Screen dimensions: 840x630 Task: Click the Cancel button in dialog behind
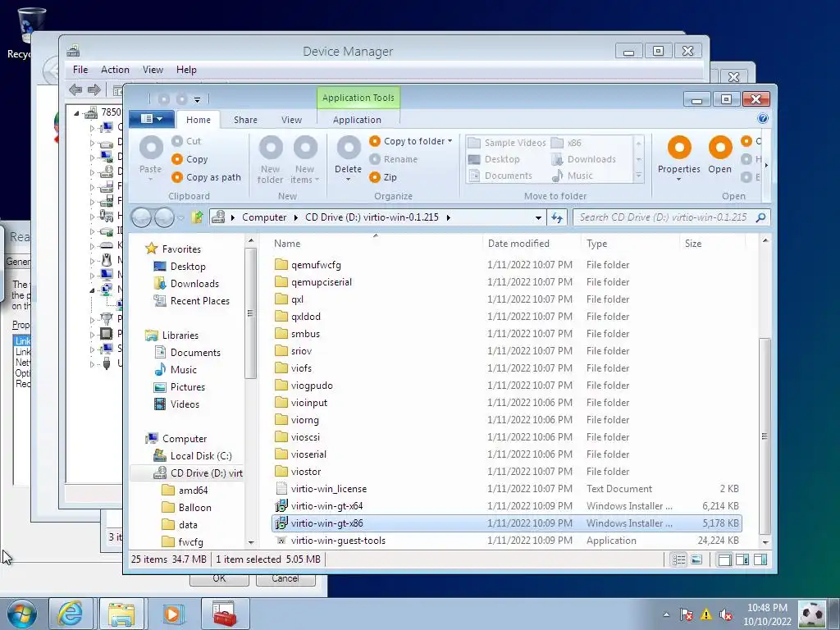pos(285,578)
